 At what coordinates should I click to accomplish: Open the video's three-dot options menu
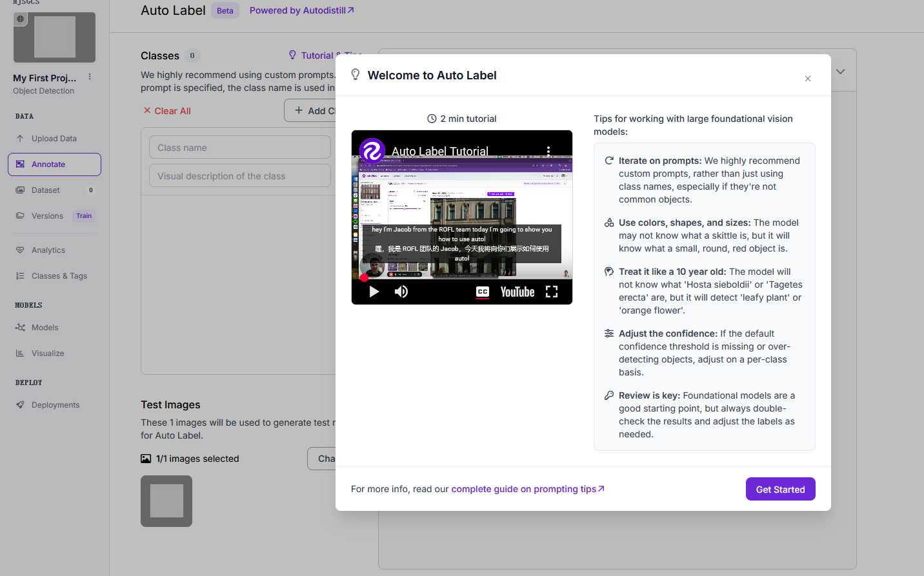tap(548, 151)
